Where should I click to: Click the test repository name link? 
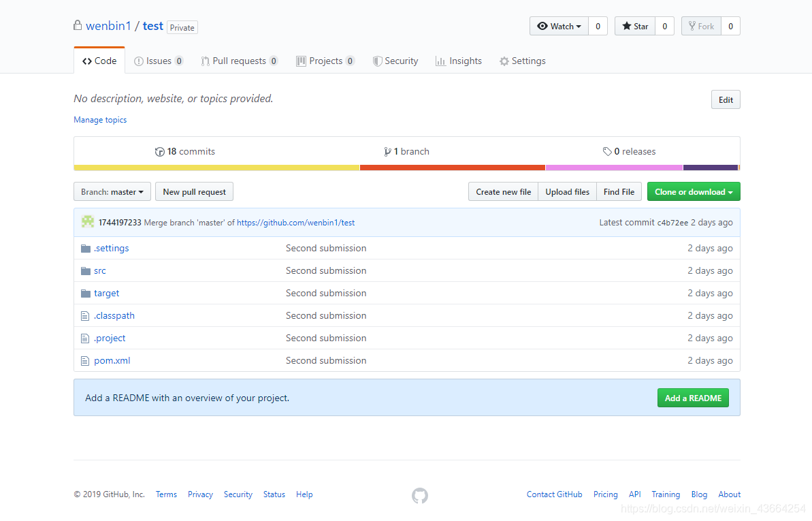tap(152, 26)
